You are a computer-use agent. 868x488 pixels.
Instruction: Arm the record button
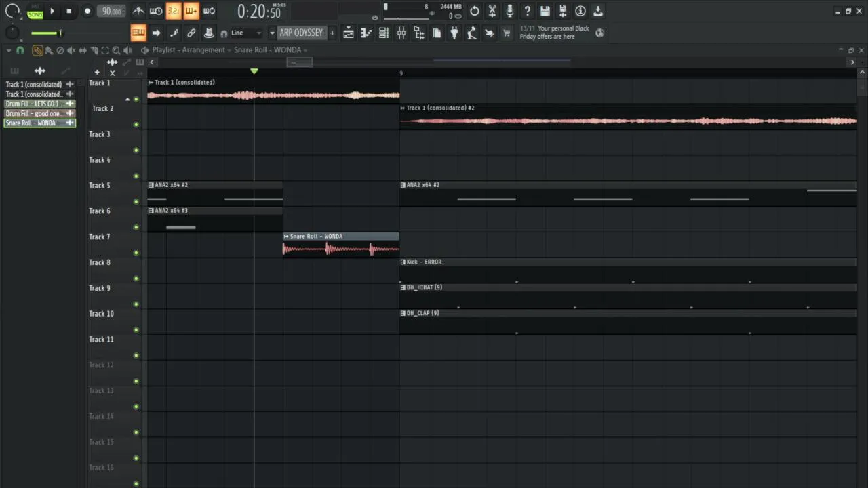point(87,11)
